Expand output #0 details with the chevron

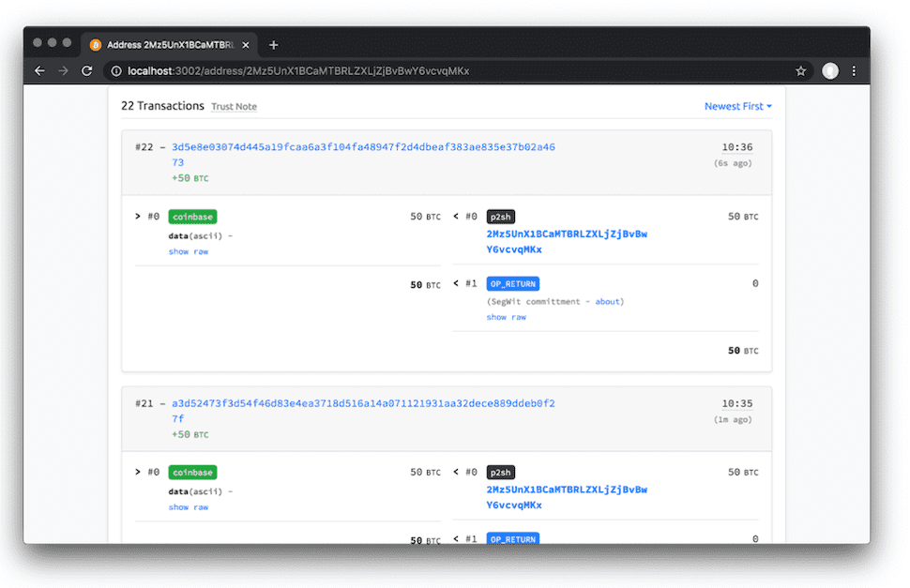tap(456, 216)
